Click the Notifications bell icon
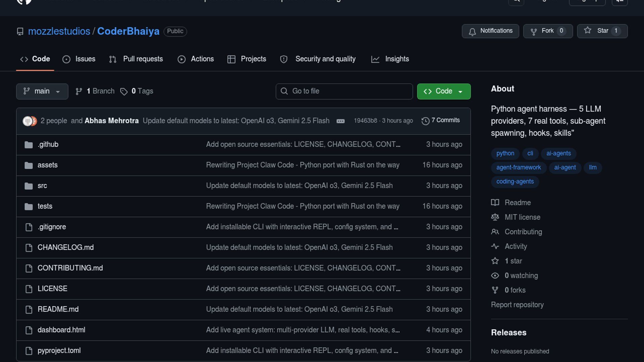Screen dimensions: 644x362 472,31
